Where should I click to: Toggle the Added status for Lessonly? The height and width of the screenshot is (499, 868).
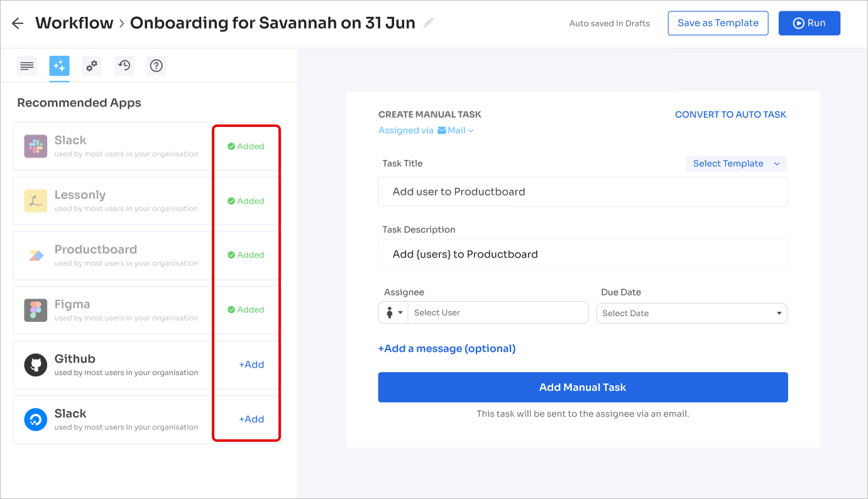[246, 201]
